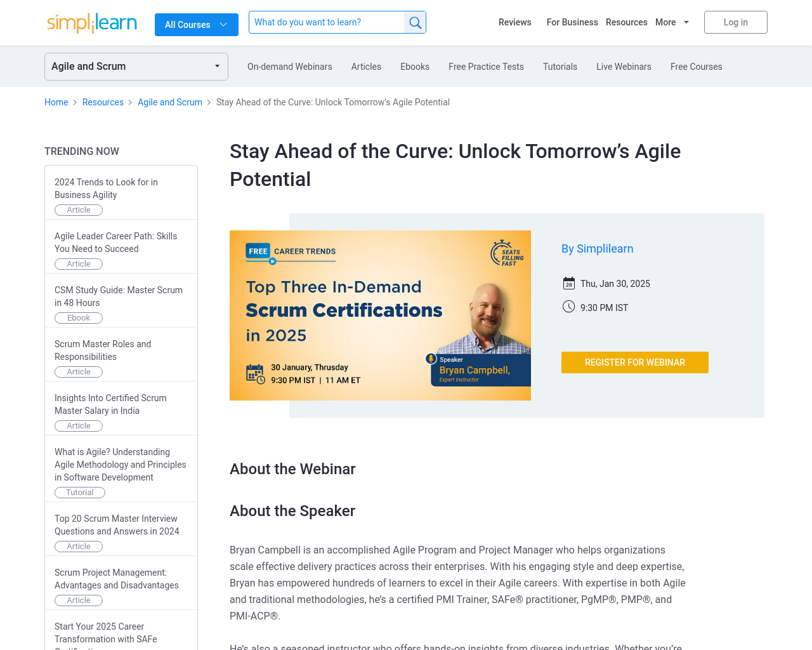The width and height of the screenshot is (812, 650).
Task: Click the 'About the Speaker' heading
Action: click(x=292, y=511)
